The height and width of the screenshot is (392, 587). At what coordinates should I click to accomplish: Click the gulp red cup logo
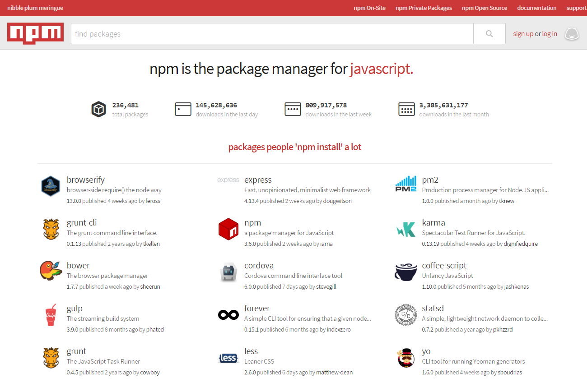coord(51,314)
